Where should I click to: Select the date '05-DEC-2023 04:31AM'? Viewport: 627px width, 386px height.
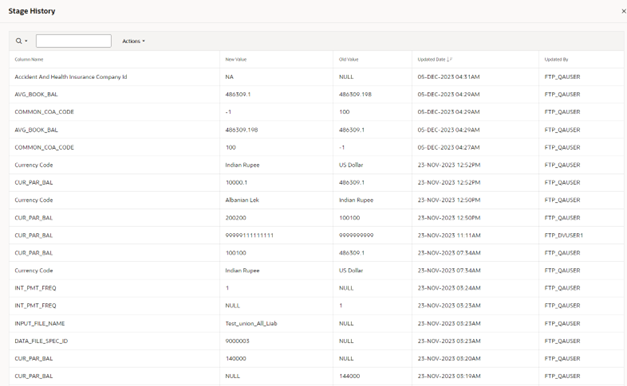[449, 77]
